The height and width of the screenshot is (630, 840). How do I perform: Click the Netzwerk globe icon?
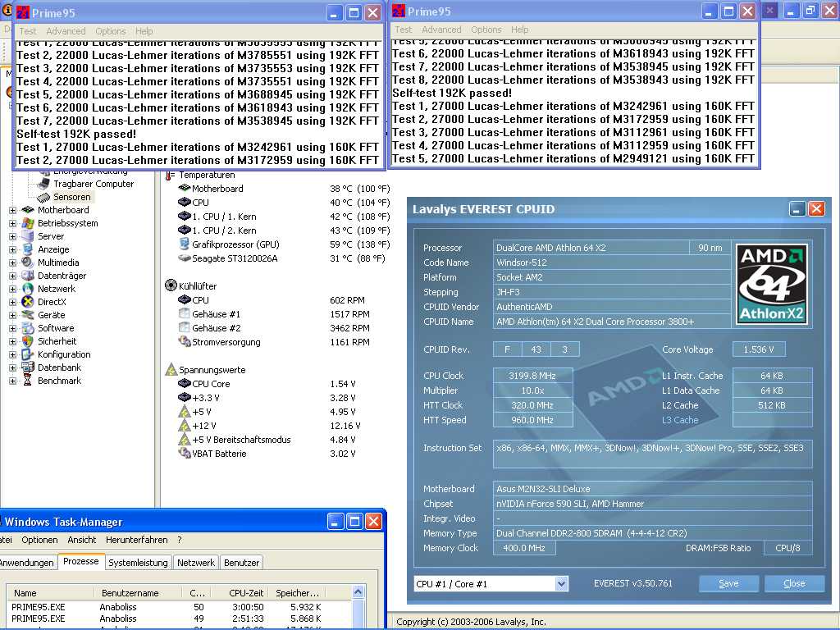[x=28, y=289]
